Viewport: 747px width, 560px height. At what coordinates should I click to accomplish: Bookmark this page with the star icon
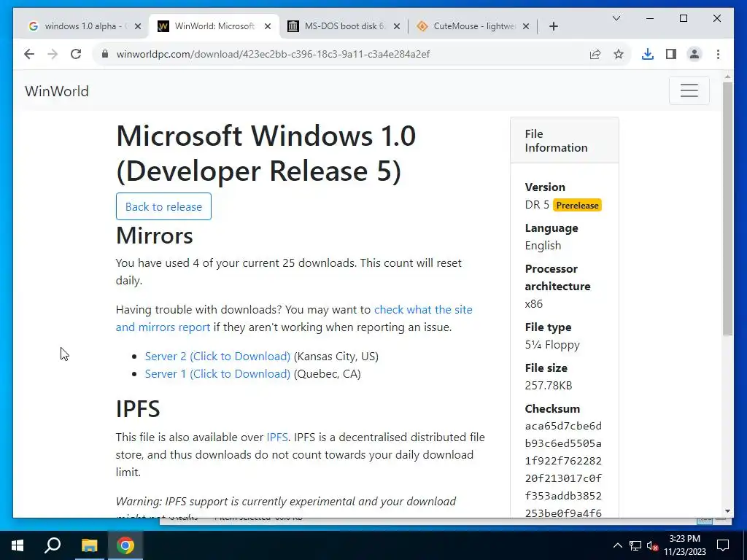[x=619, y=54]
